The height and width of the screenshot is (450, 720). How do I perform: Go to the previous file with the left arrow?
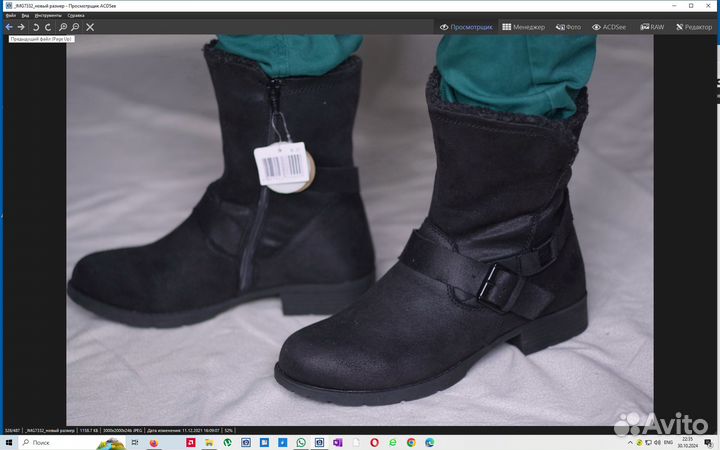(9, 27)
